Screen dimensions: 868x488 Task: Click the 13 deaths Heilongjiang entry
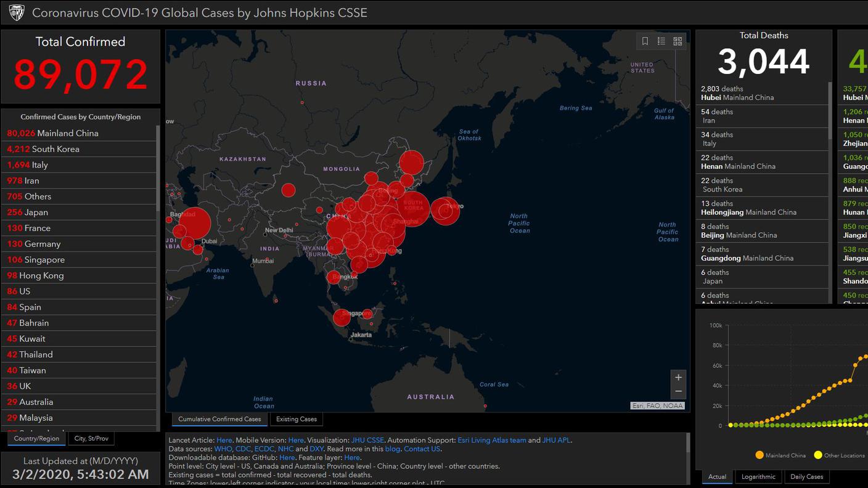pos(763,208)
